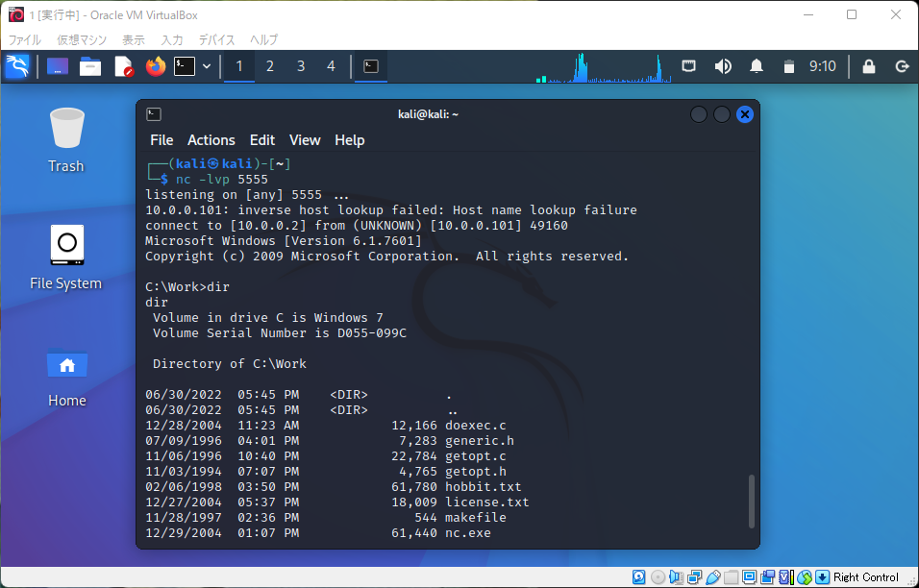Click the display settings status icon
Viewport: 919px width, 588px height.
pyautogui.click(x=749, y=576)
